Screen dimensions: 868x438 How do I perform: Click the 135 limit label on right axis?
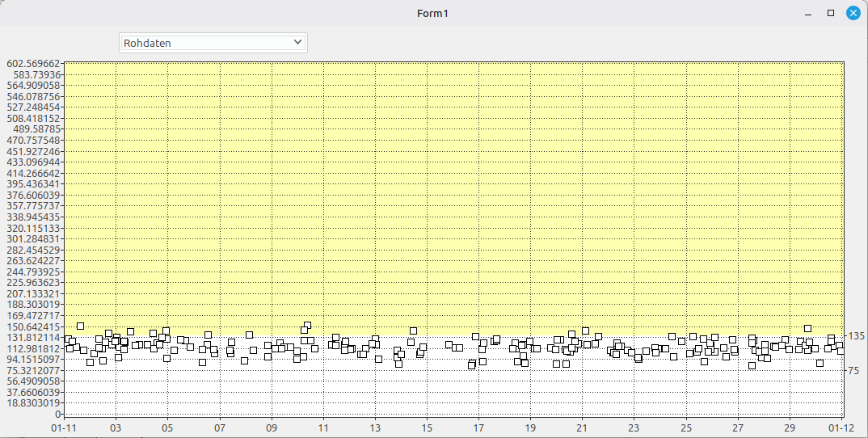pyautogui.click(x=856, y=336)
